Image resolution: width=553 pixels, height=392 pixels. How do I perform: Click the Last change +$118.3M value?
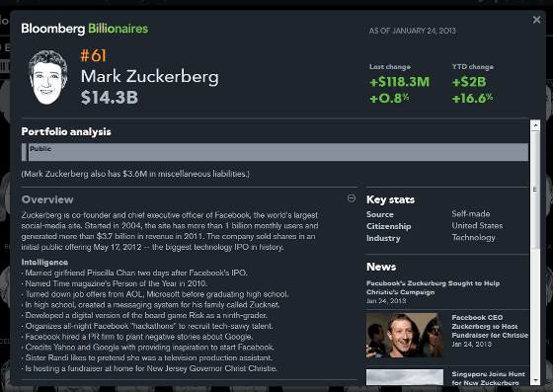point(399,82)
